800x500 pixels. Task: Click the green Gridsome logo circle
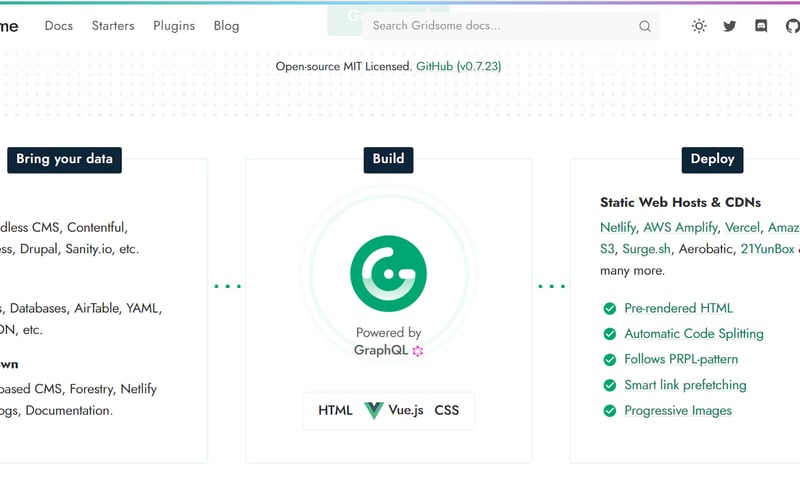click(388, 273)
